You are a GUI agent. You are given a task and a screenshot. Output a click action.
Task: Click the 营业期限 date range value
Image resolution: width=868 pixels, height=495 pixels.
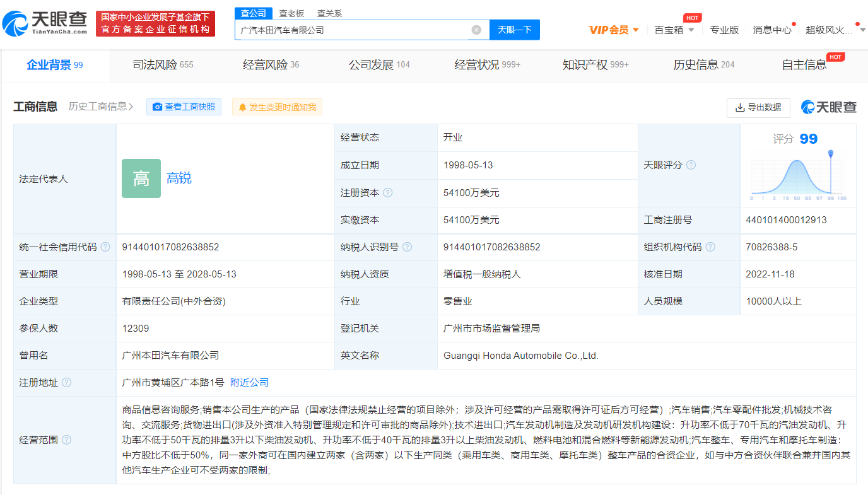click(x=179, y=274)
